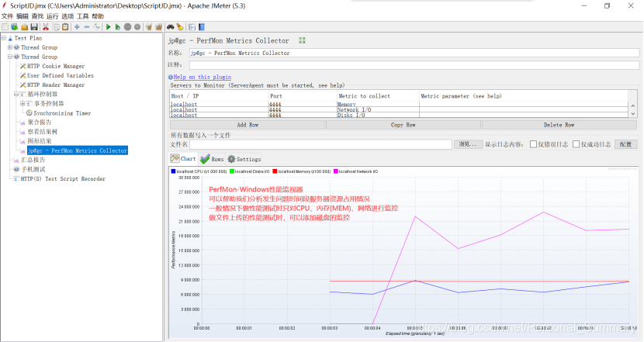The height and width of the screenshot is (342, 644).
Task: Select the Network I/O metric cell
Action: [378, 109]
